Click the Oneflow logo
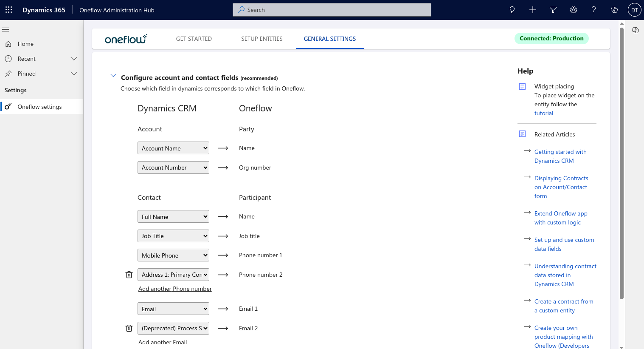The height and width of the screenshot is (349, 644). pos(126,39)
